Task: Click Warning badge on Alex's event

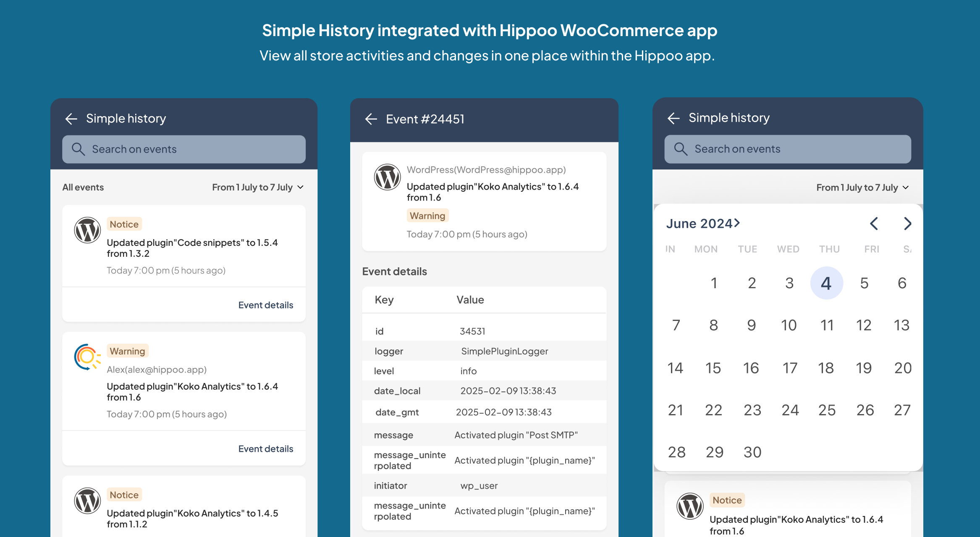Action: click(128, 351)
